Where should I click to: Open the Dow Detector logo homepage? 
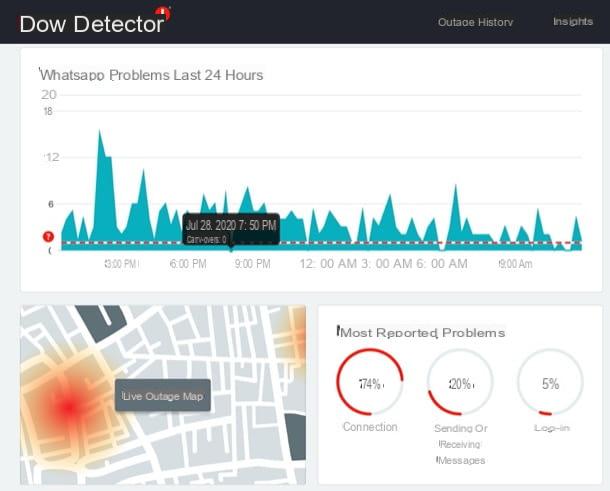(95, 22)
